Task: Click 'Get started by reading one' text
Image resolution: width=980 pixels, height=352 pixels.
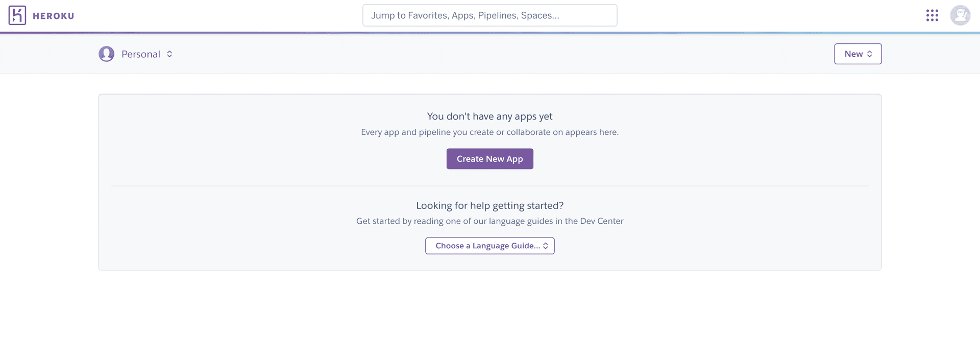Action: (x=490, y=221)
